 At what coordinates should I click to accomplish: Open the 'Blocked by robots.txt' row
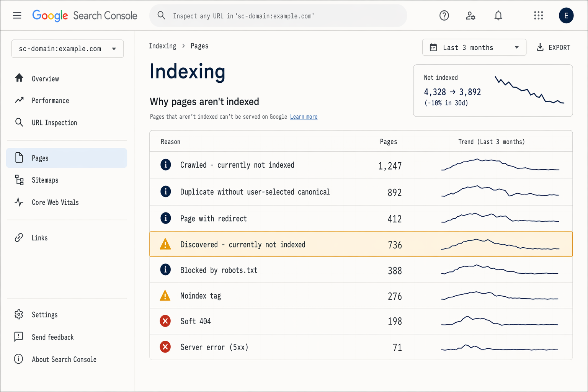click(x=361, y=270)
